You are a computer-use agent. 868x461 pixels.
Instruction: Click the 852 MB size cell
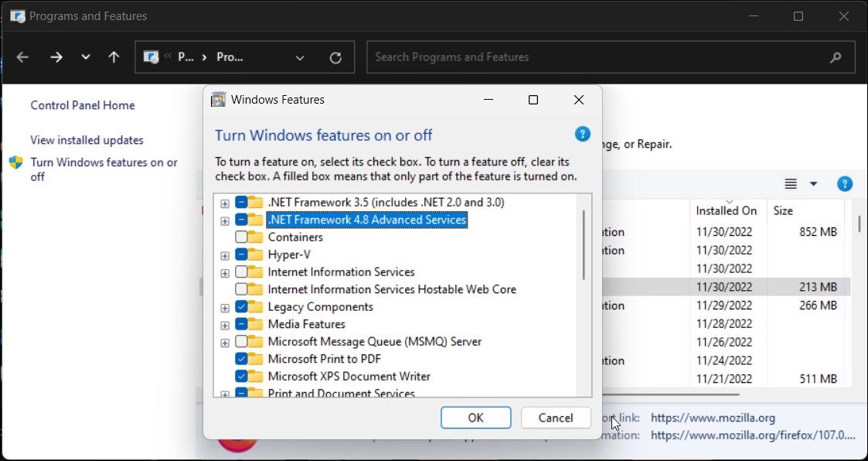[x=819, y=232]
